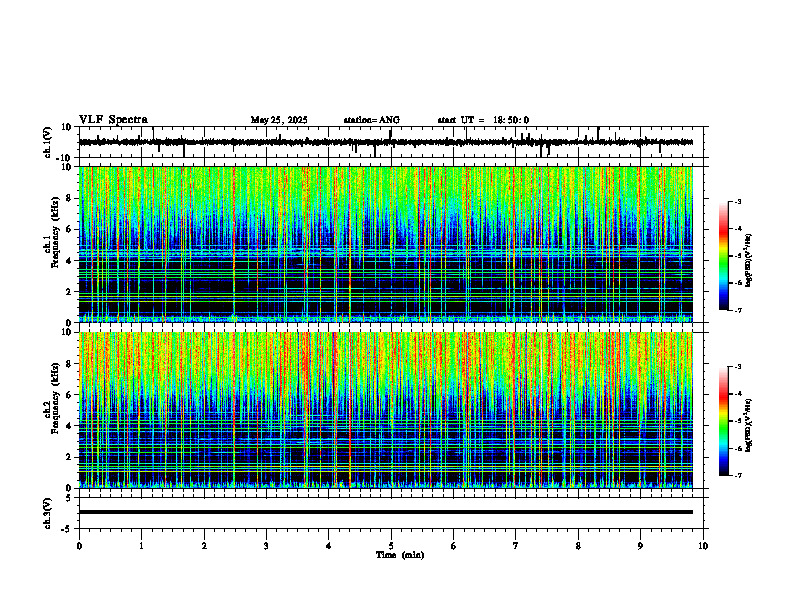Select the 'start UT = 18:50:0' text
Viewport: 792px width, 612px height.
(483, 120)
